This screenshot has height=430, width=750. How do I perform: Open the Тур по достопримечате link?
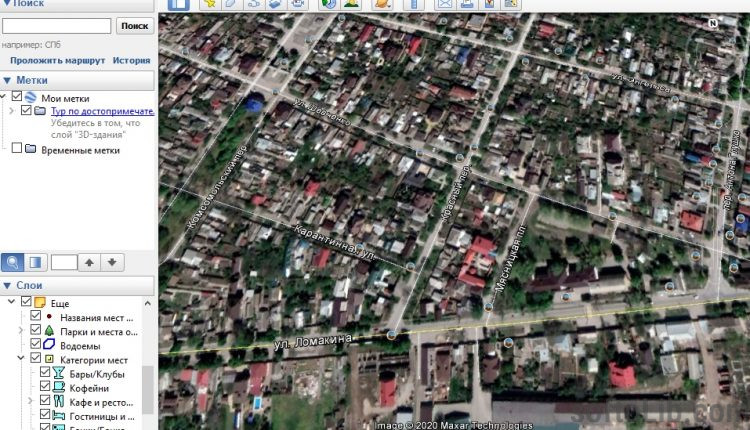tap(102, 111)
